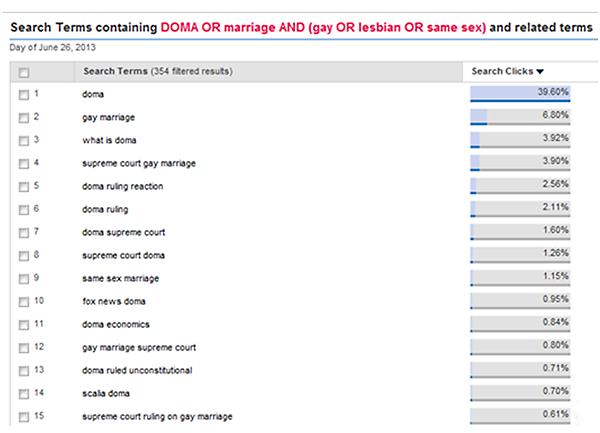This screenshot has width=600, height=433.
Task: Open the same sex marriage search term
Action: (x=120, y=277)
